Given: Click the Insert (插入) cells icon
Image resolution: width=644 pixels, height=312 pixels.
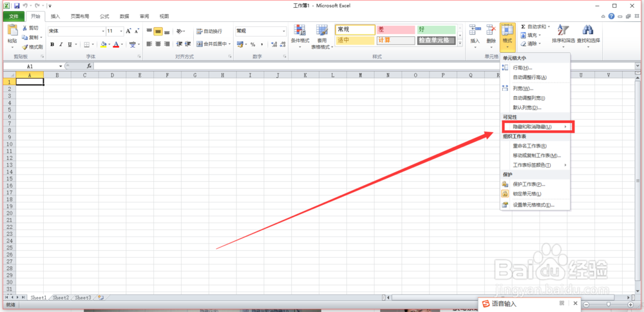Looking at the screenshot, I should coord(475,30).
